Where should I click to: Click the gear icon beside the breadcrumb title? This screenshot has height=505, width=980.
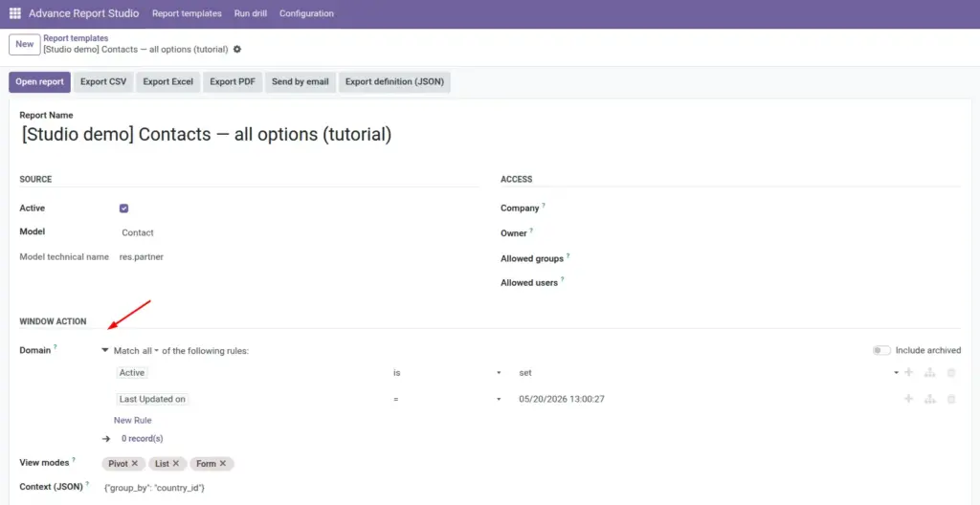pos(237,50)
